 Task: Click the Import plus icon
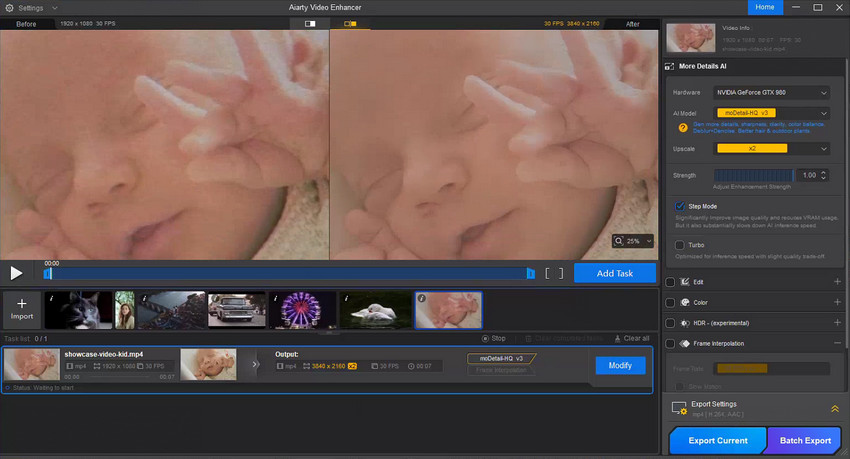click(x=22, y=303)
